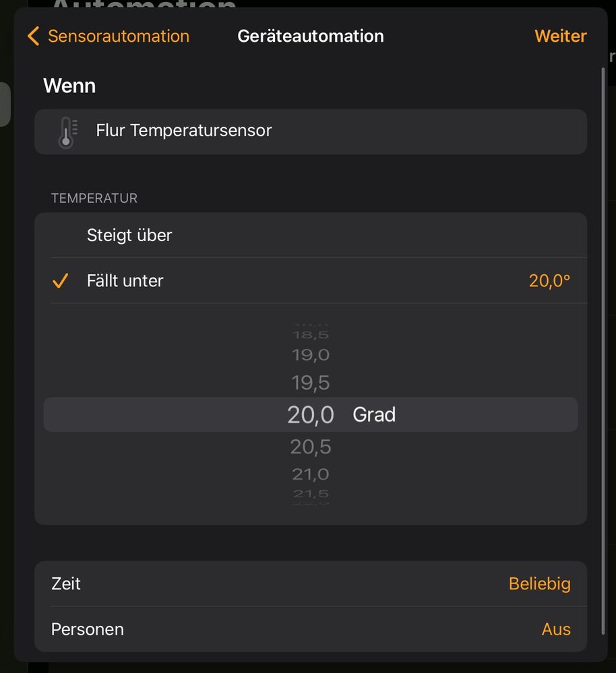Go back to Sensorautomation
This screenshot has height=673, width=616.
tap(118, 36)
